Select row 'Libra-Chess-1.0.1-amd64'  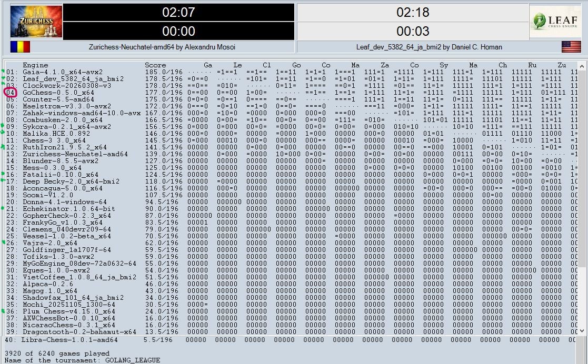289,340
